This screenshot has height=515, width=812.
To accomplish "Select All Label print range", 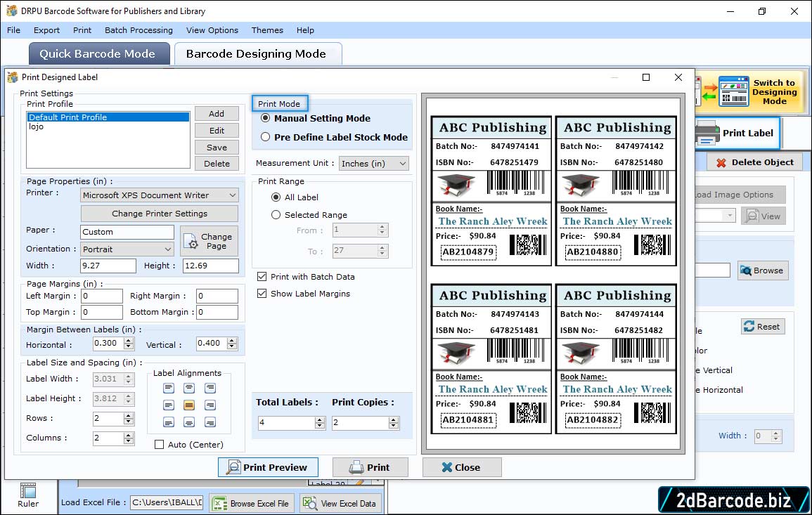I will click(x=276, y=197).
